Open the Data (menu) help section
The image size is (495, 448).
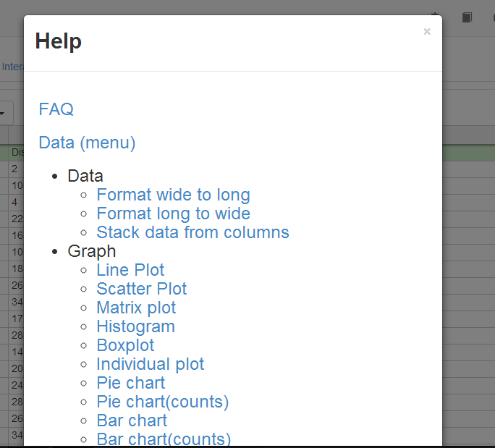point(87,143)
